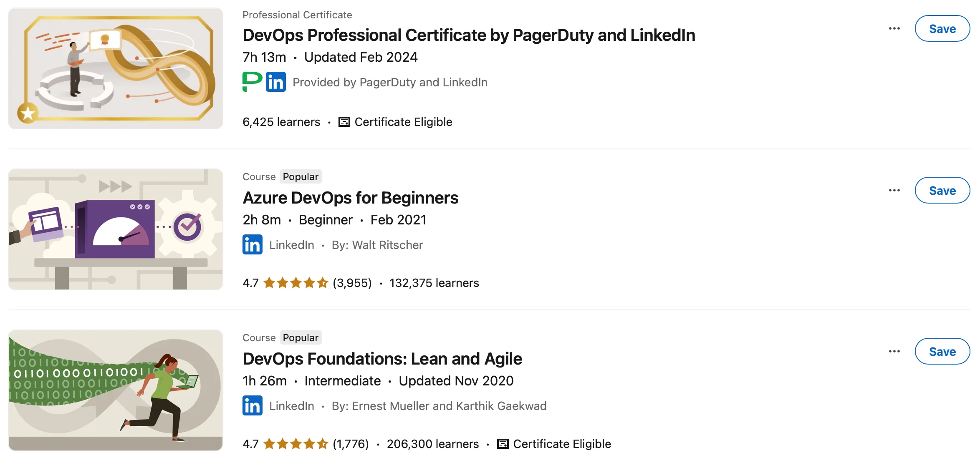
Task: Open DevOps Foundations: Lean and Agile
Action: point(382,358)
